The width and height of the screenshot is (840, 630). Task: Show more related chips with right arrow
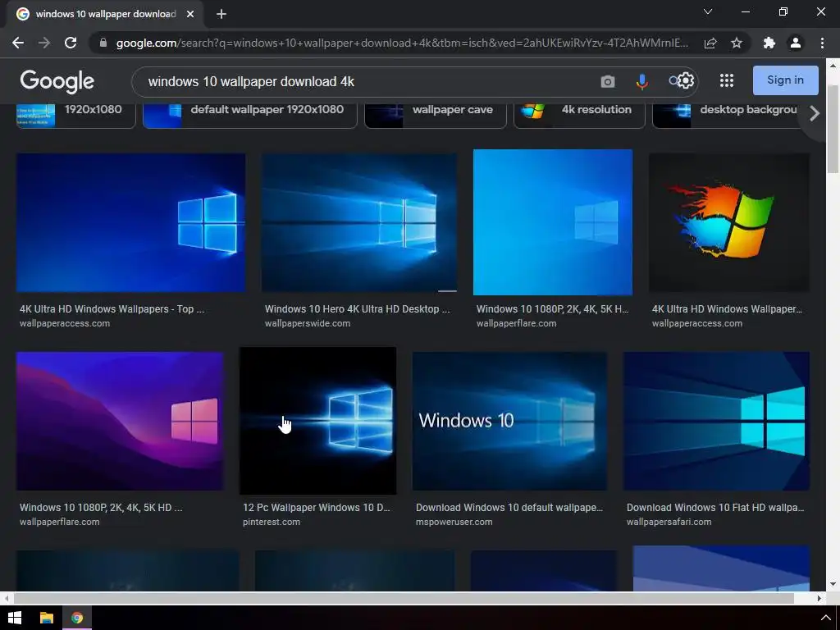pos(815,113)
